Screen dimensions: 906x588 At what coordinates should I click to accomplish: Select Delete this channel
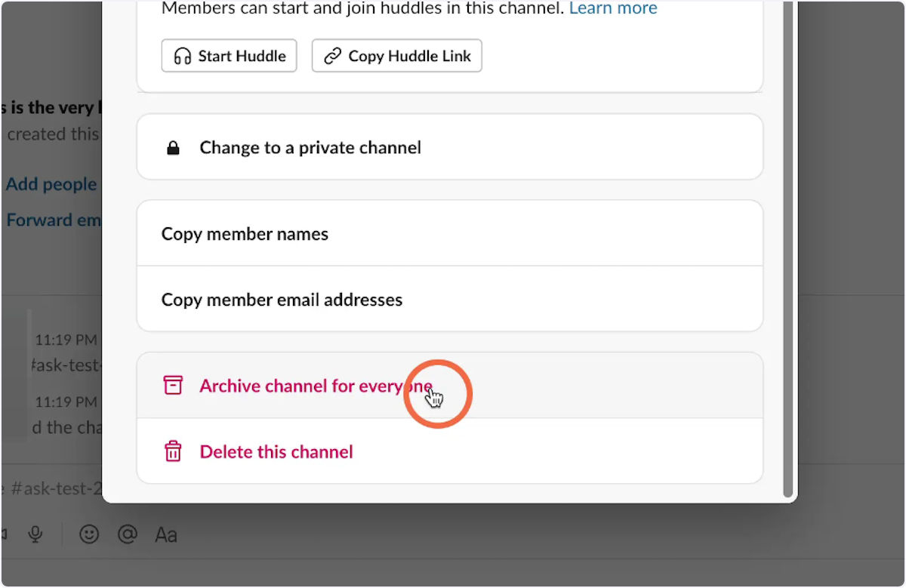click(449, 451)
